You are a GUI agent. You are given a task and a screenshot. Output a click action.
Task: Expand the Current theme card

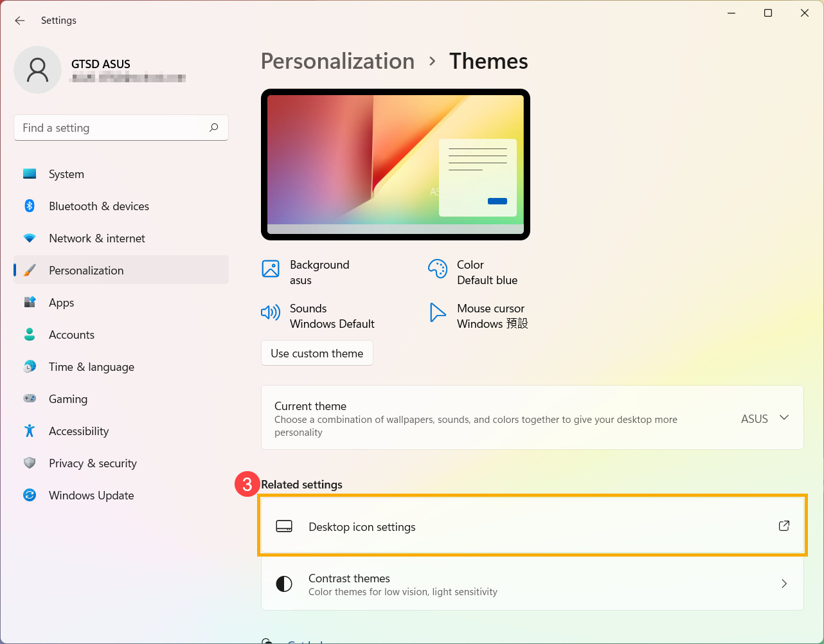(x=532, y=418)
